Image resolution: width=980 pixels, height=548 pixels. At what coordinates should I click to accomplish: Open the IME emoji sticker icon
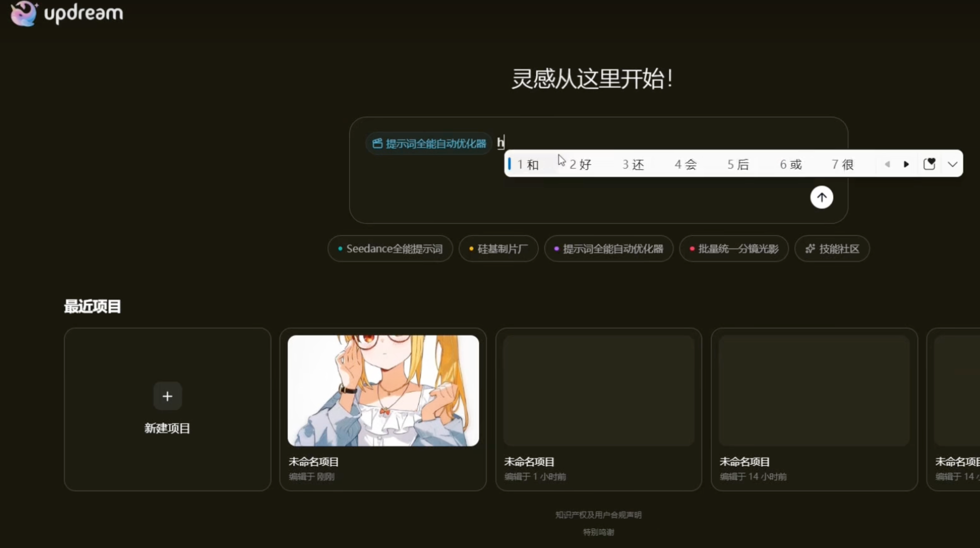(929, 164)
